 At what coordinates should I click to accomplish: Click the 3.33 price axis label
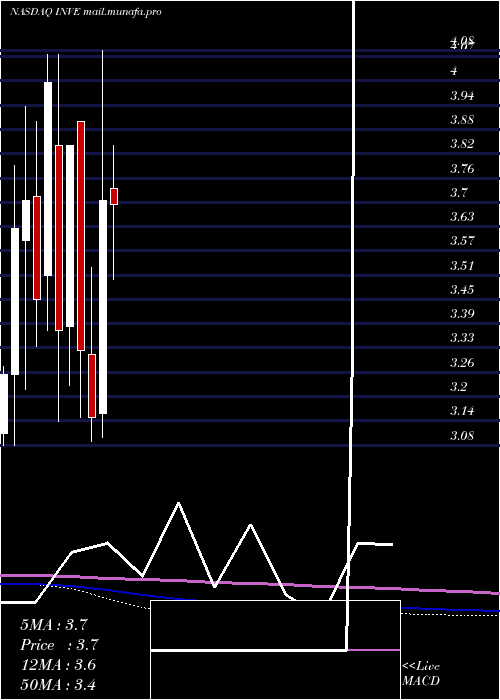click(462, 338)
